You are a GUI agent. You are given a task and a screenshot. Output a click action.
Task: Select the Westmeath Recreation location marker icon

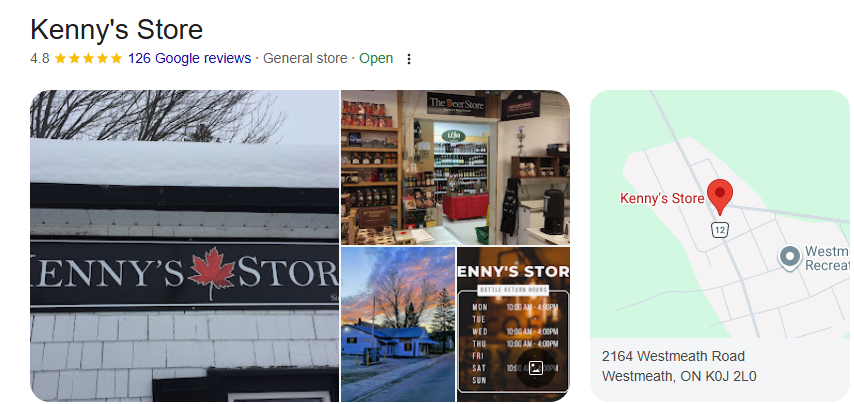[789, 258]
